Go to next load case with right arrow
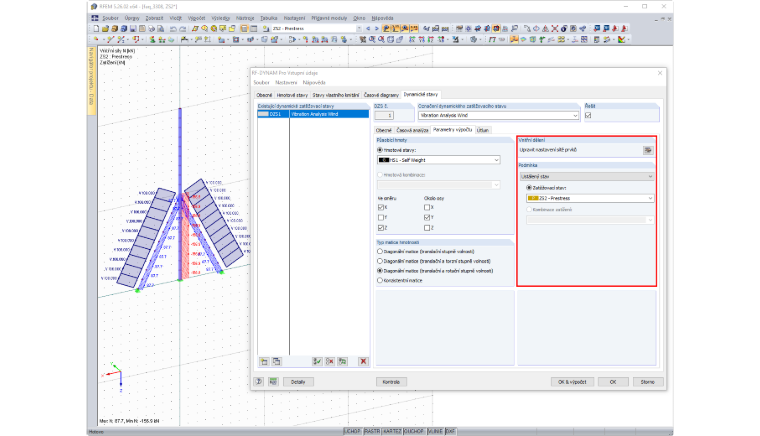Image resolution: width=760 pixels, height=436 pixels. point(376,29)
